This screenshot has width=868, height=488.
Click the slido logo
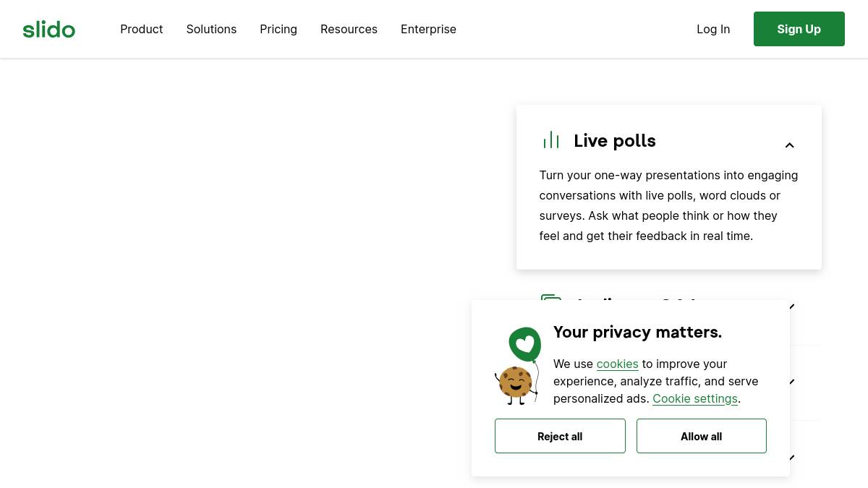49,30
